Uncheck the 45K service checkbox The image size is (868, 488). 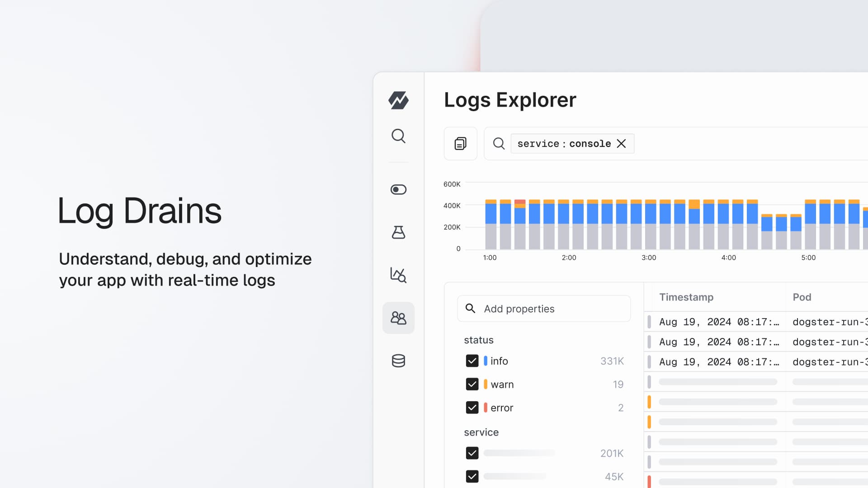(472, 476)
